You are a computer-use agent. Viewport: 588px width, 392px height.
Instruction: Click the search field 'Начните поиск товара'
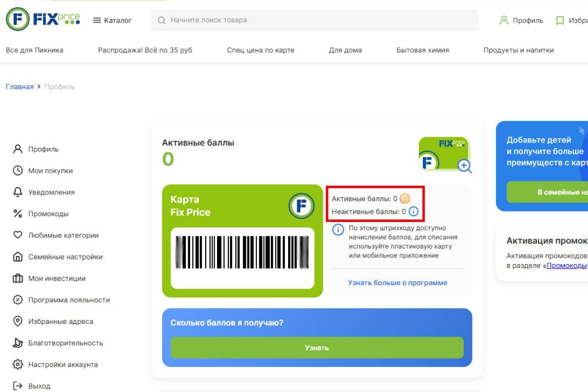point(314,21)
